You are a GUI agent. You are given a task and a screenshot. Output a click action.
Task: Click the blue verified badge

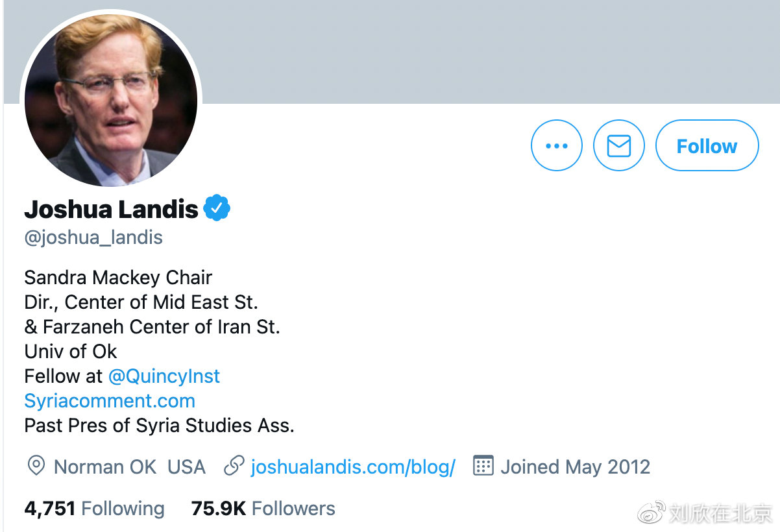pos(217,208)
